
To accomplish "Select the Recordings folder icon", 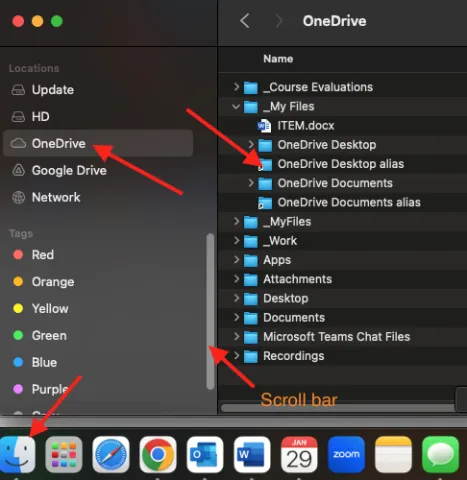I will (251, 357).
